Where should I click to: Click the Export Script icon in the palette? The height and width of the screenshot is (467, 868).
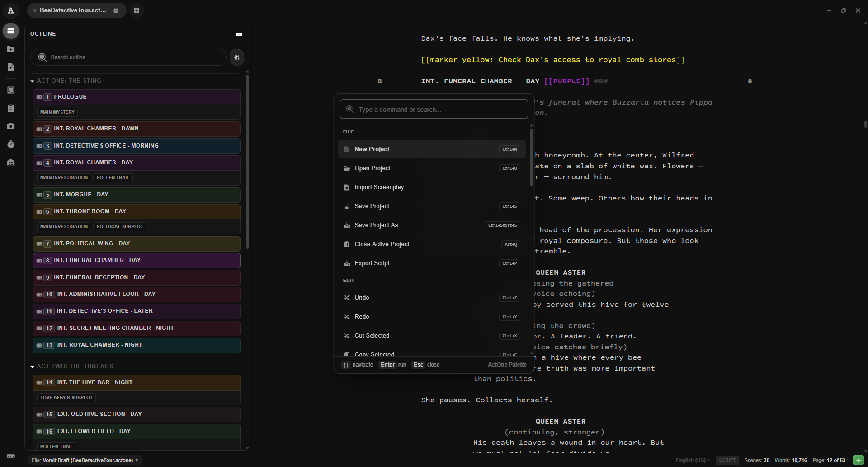pos(347,263)
